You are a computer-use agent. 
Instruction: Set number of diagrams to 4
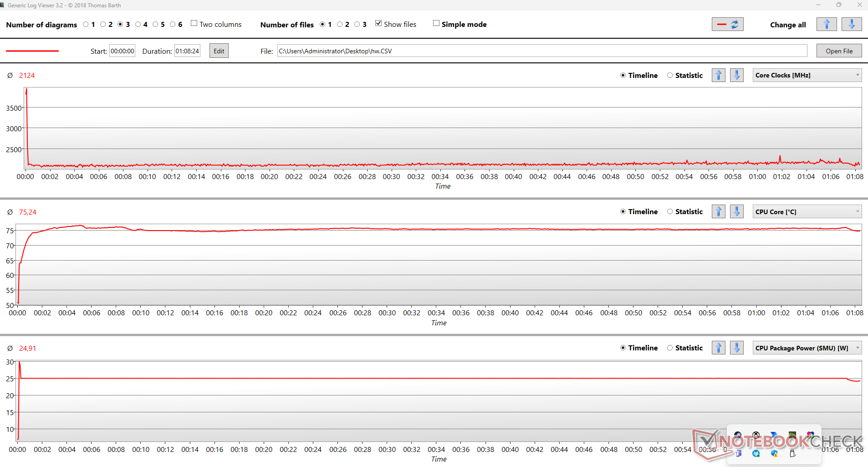(x=138, y=25)
